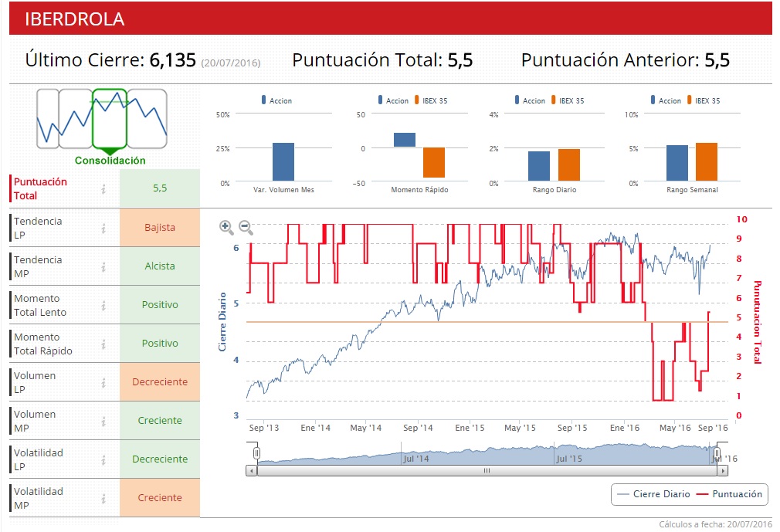The width and height of the screenshot is (780, 532).
Task: Select Positivo value for Momento Total Rápido
Action: [x=160, y=344]
